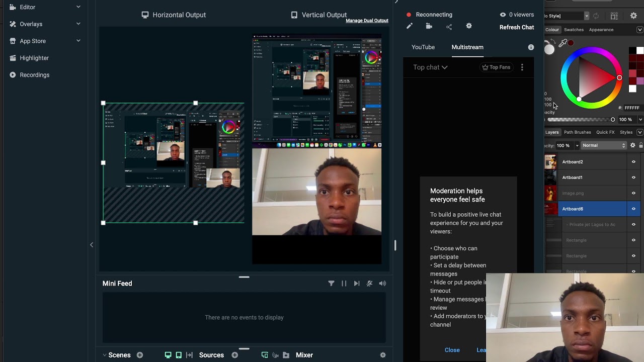
Task: Click the selection bounds icon in top toolbar
Action: (614, 16)
